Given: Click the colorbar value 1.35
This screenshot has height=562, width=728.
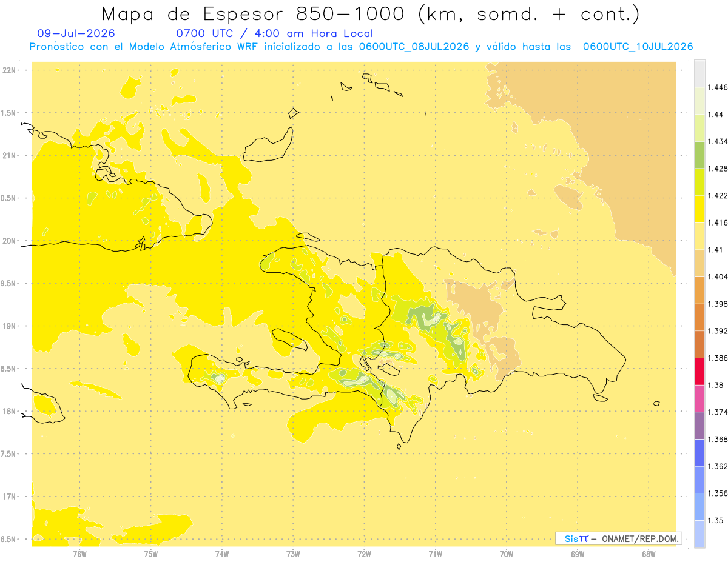Looking at the screenshot, I should pos(715,521).
